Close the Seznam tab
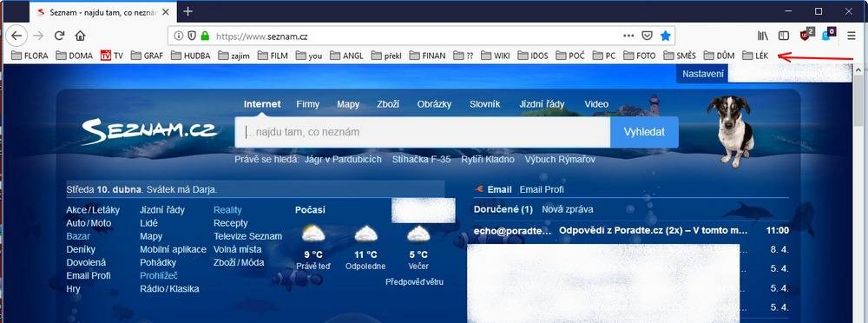Viewport: 868px width, 323px height. 166,11
